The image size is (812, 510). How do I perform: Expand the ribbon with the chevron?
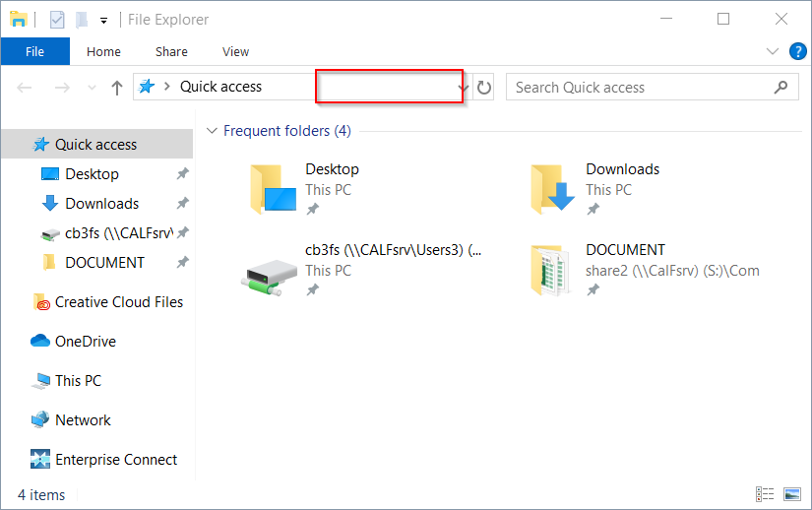click(x=773, y=51)
